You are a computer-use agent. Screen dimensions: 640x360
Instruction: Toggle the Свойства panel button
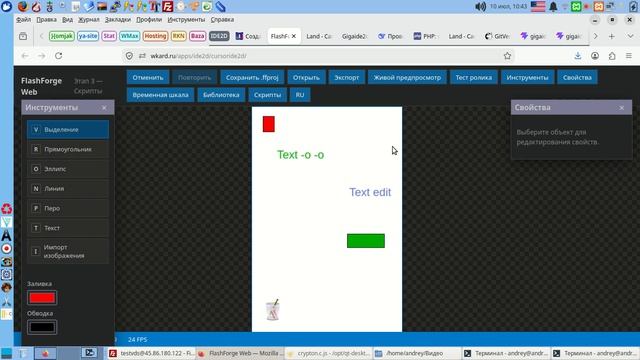point(577,77)
